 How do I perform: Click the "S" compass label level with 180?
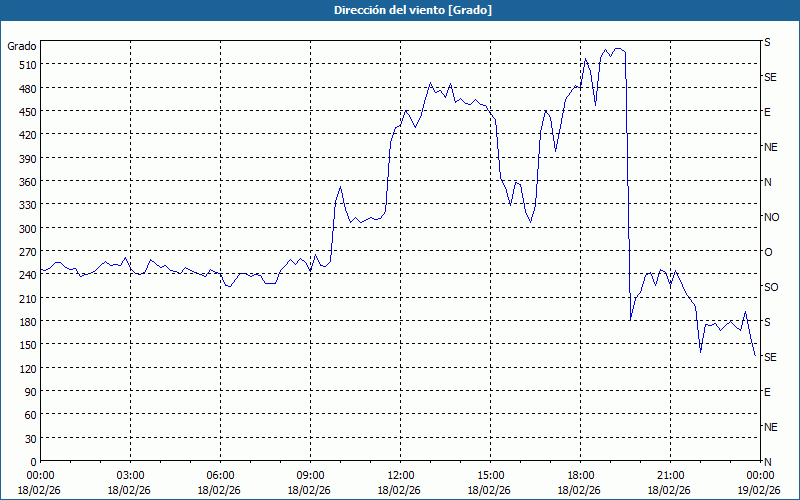767,322
